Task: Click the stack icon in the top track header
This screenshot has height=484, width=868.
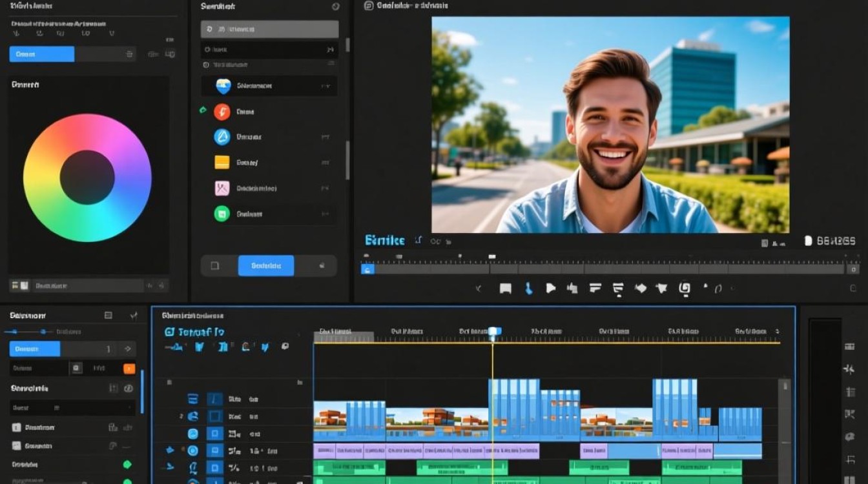Action: (x=192, y=399)
